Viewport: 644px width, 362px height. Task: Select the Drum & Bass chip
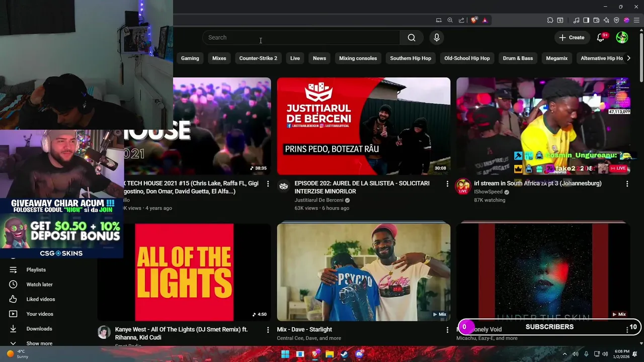click(518, 58)
